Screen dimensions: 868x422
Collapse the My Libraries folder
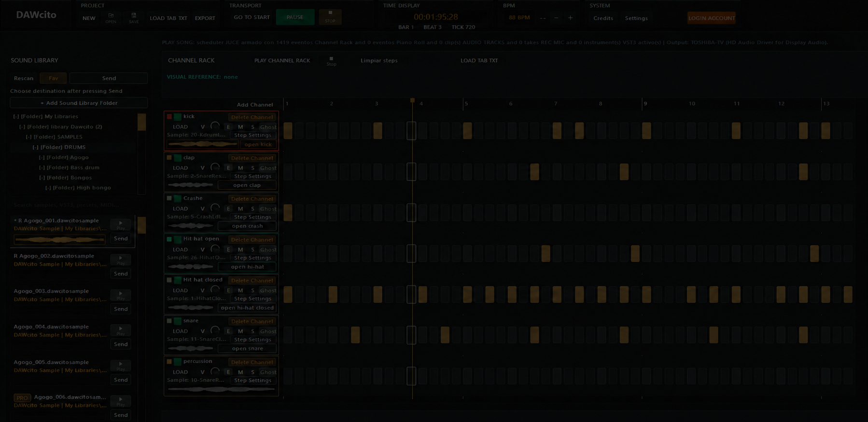coord(16,116)
